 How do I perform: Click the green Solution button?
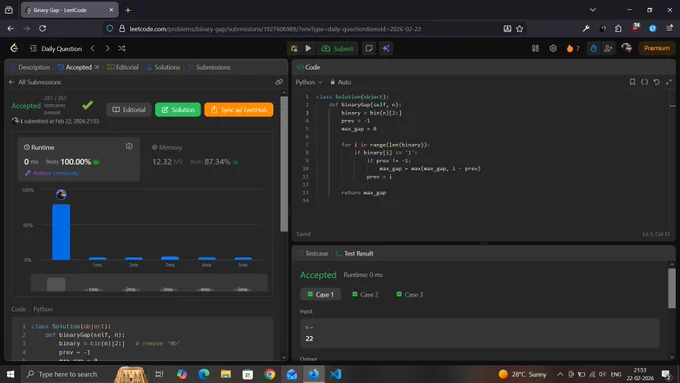(x=178, y=110)
